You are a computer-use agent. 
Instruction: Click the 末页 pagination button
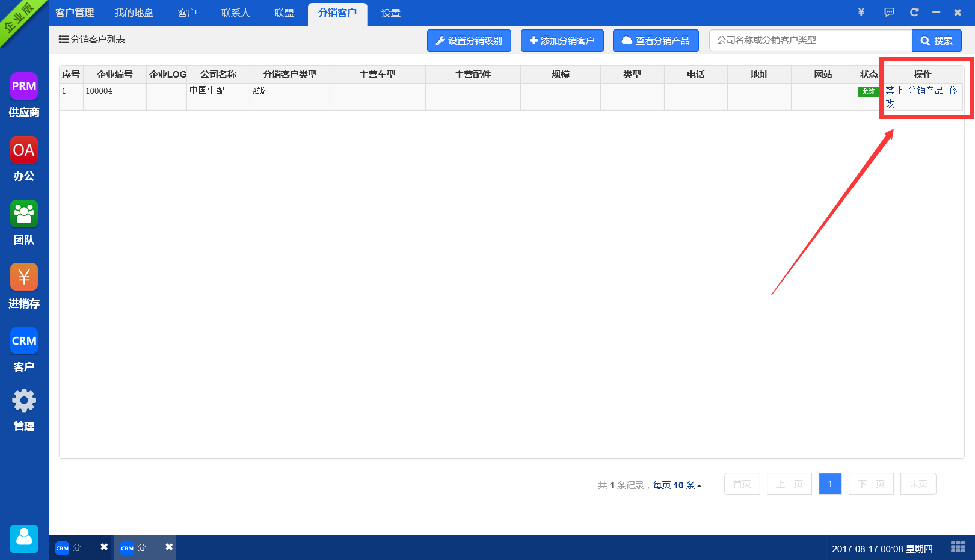918,484
